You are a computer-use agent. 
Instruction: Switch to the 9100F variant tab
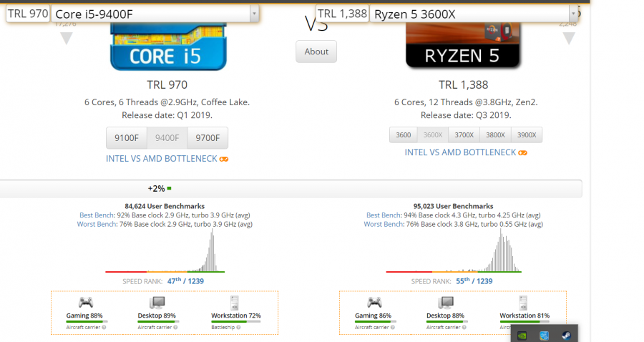pyautogui.click(x=127, y=138)
